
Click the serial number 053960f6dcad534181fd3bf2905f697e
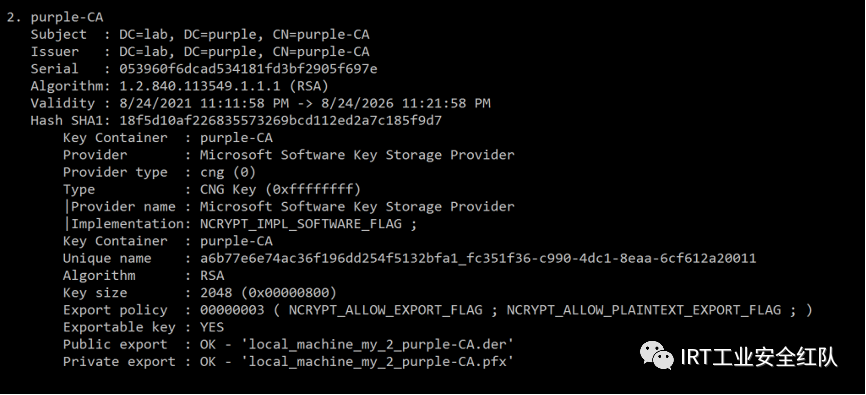point(248,69)
